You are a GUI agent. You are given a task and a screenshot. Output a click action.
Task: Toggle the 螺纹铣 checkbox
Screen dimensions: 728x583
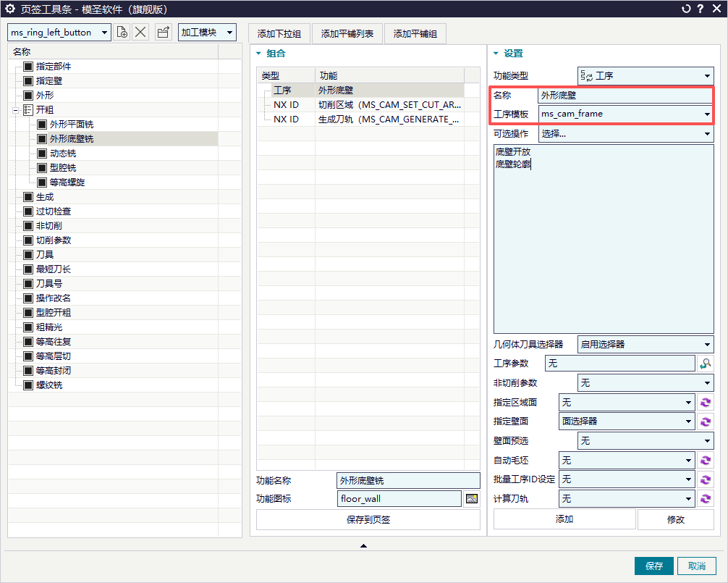[27, 385]
